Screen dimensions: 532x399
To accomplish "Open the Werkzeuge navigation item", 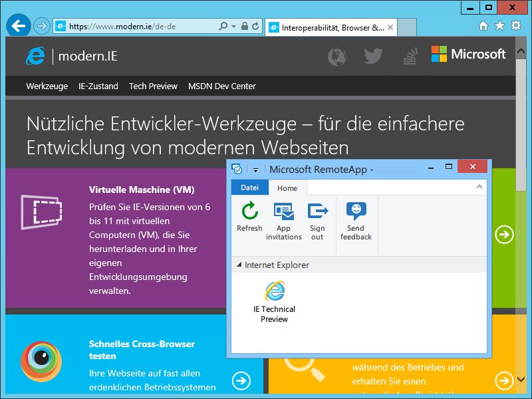I will tap(47, 86).
